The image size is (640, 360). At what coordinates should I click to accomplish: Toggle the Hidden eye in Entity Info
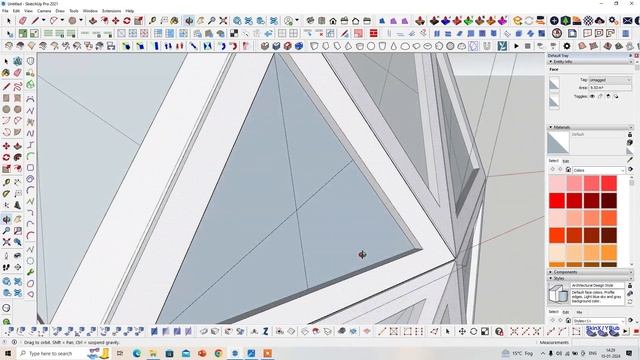[x=592, y=96]
